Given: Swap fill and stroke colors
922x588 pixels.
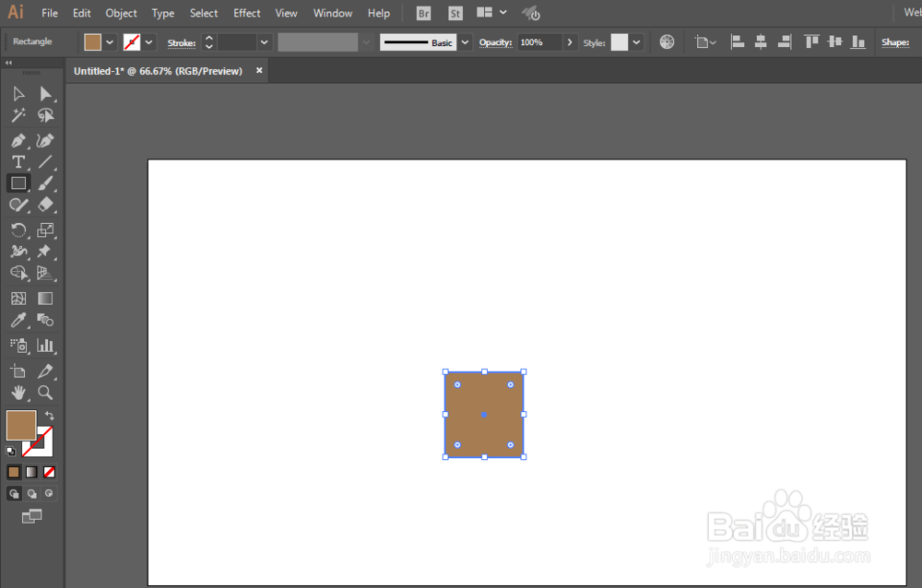Looking at the screenshot, I should click(50, 415).
